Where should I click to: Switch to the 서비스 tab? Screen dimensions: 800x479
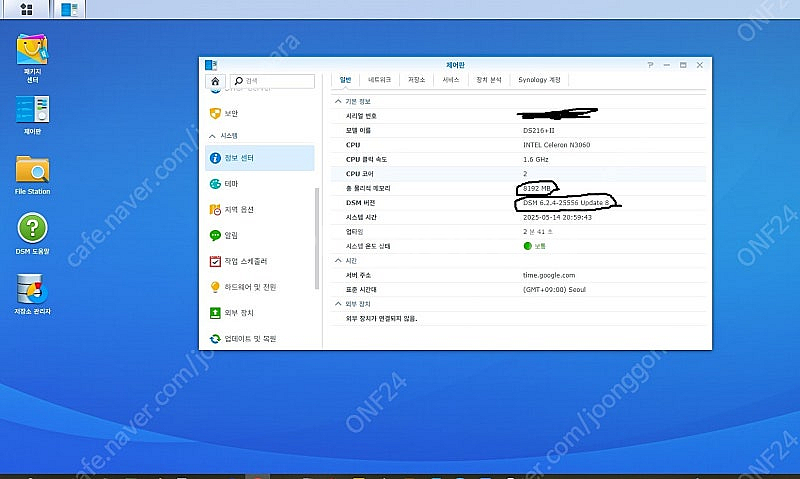click(451, 80)
